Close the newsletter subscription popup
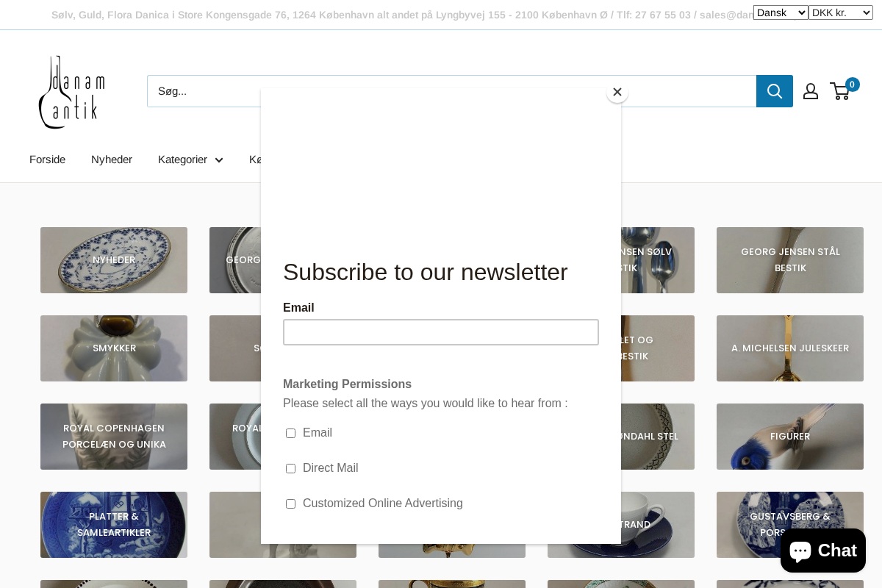The image size is (882, 588). pos(617,92)
